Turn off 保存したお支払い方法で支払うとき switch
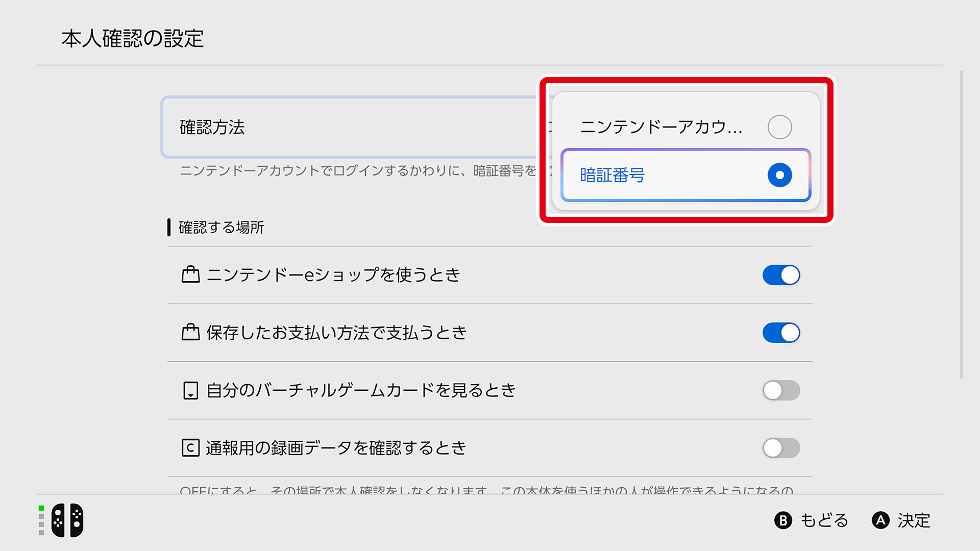 (781, 333)
